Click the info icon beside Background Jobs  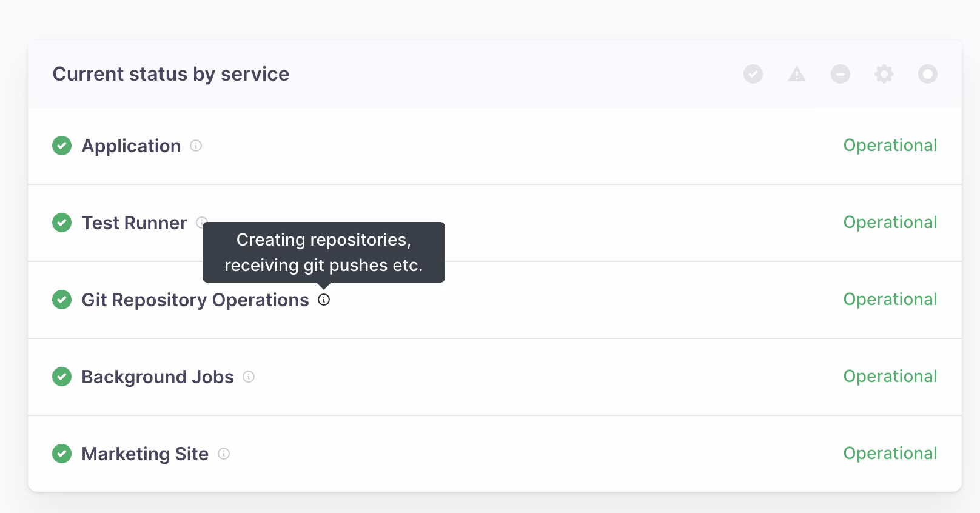point(249,377)
